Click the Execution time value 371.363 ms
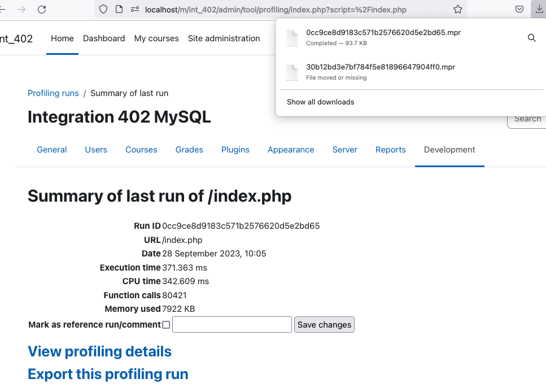 (185, 268)
